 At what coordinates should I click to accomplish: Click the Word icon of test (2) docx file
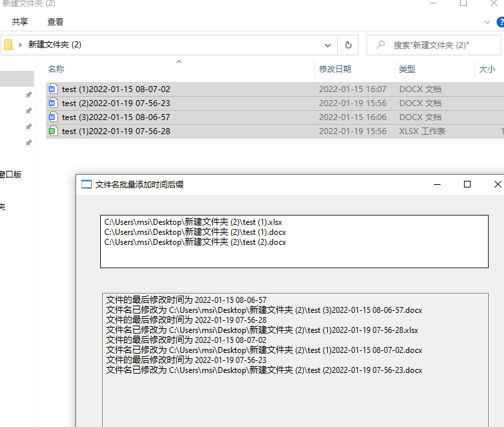pyautogui.click(x=53, y=103)
